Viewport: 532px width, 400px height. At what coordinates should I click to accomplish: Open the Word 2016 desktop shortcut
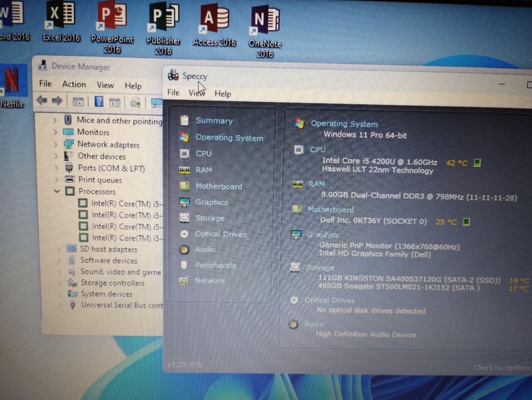click(x=13, y=21)
